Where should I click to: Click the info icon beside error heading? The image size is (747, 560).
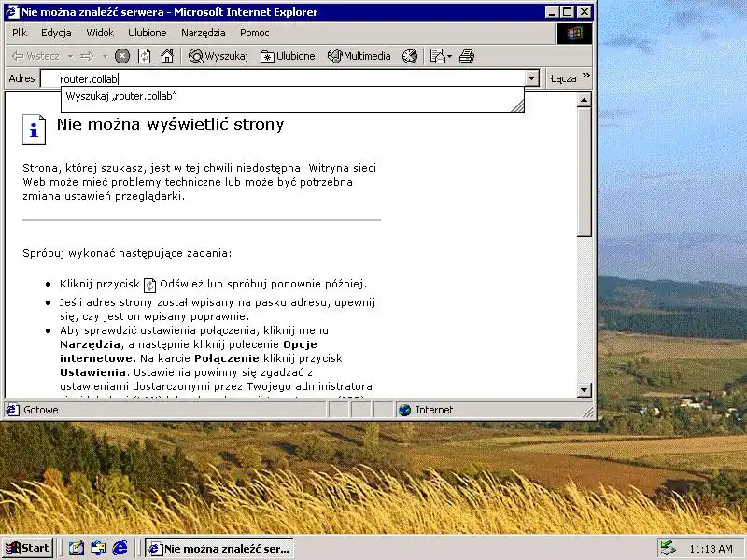point(34,129)
